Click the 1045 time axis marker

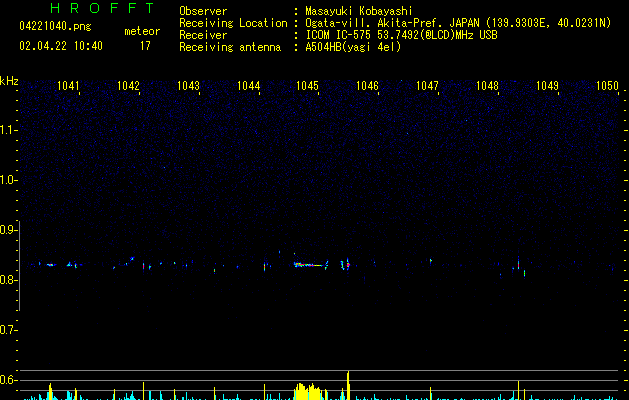(307, 86)
